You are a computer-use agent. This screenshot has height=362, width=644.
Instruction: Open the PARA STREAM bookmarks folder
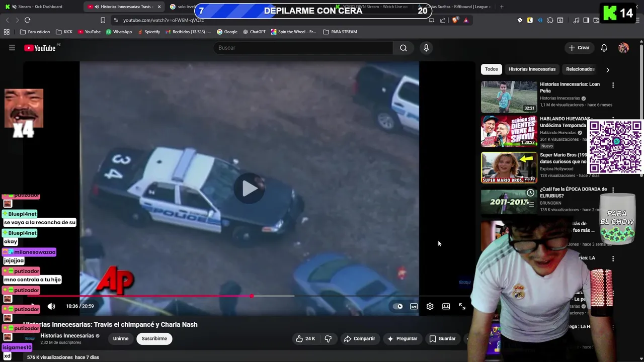pyautogui.click(x=340, y=32)
